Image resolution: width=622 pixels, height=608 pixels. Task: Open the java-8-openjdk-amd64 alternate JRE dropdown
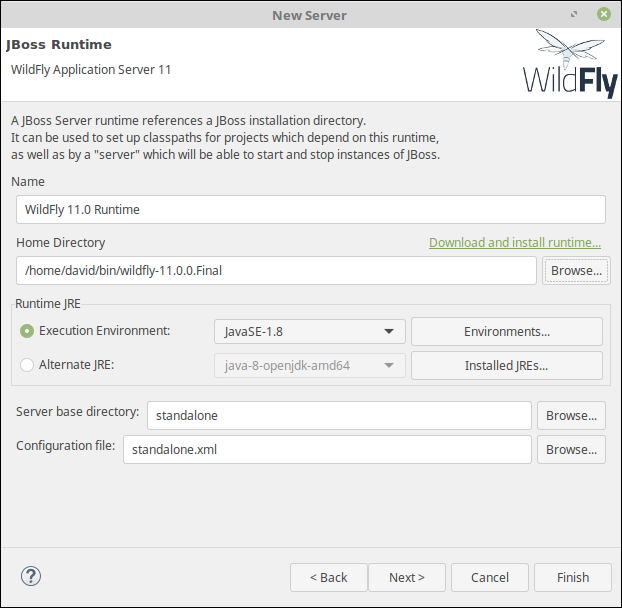click(x=309, y=365)
